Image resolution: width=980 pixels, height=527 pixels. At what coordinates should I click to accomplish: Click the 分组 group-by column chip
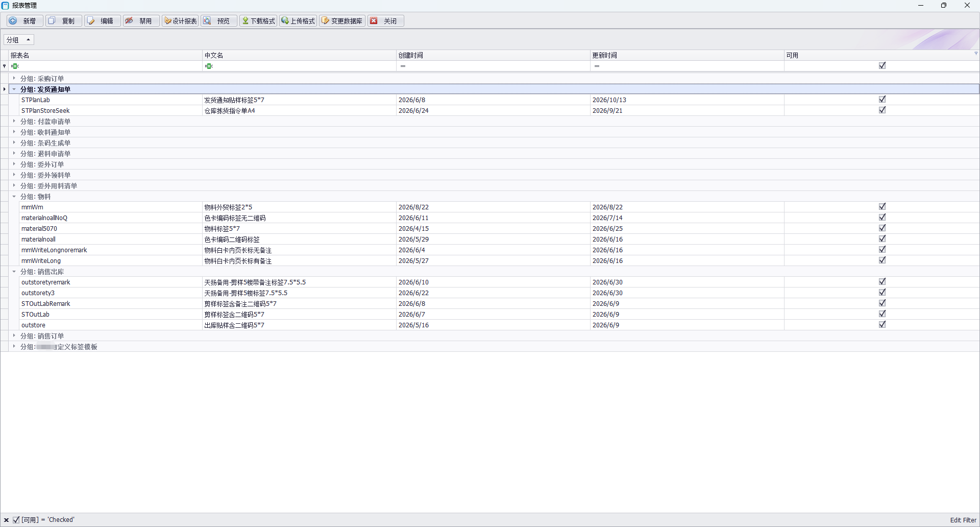19,40
